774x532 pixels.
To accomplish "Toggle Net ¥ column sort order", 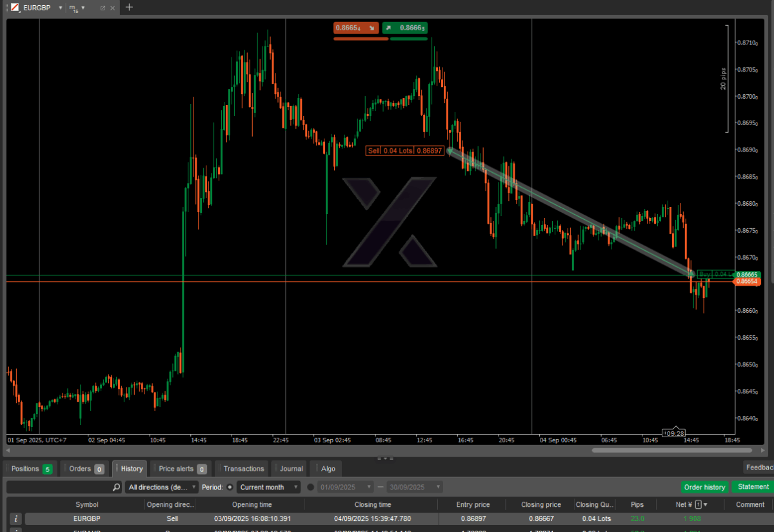I will pyautogui.click(x=706, y=504).
